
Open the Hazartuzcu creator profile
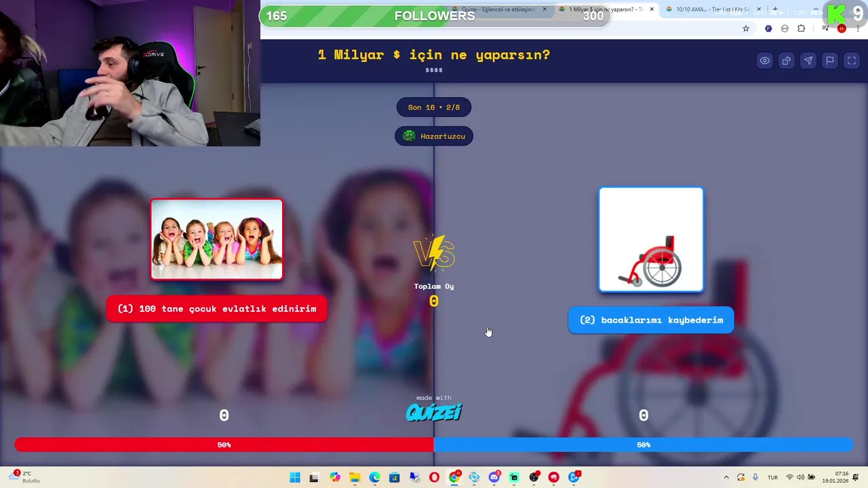tap(434, 136)
